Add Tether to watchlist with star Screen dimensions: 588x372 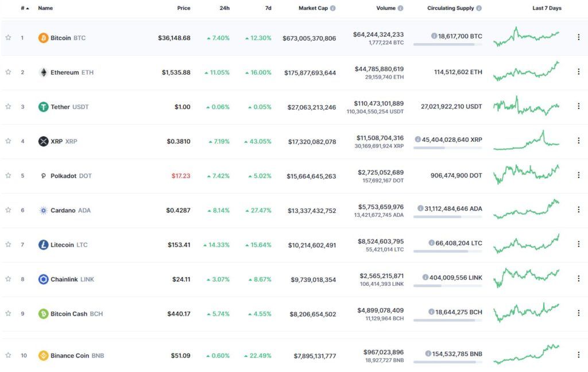[x=8, y=107]
